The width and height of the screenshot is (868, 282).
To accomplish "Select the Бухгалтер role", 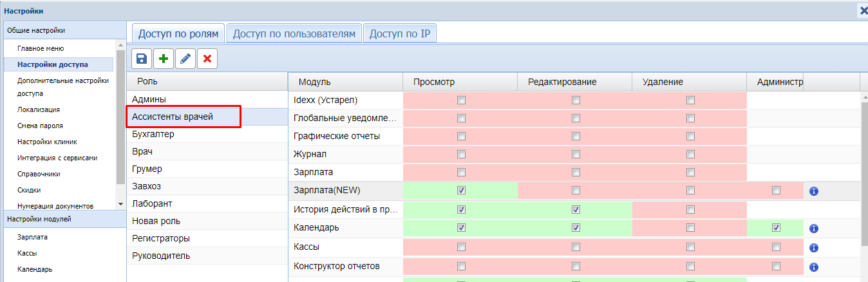I will tap(153, 135).
